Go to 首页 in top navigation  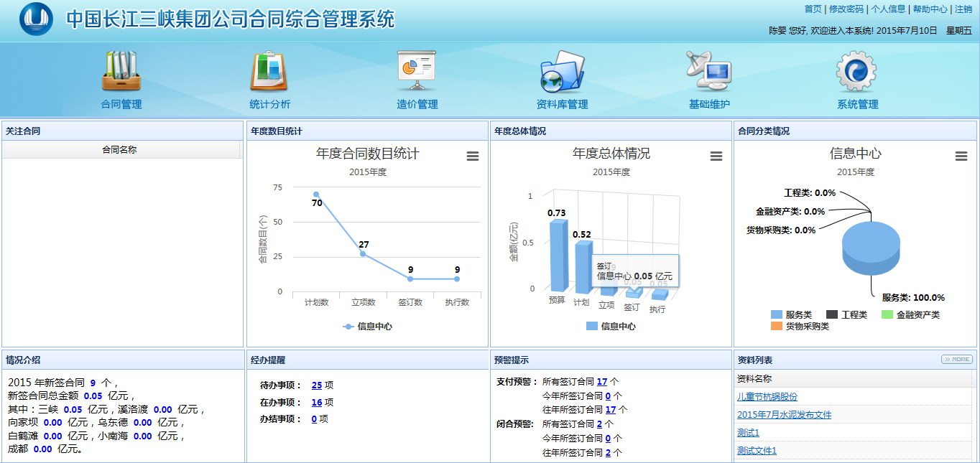click(x=813, y=9)
